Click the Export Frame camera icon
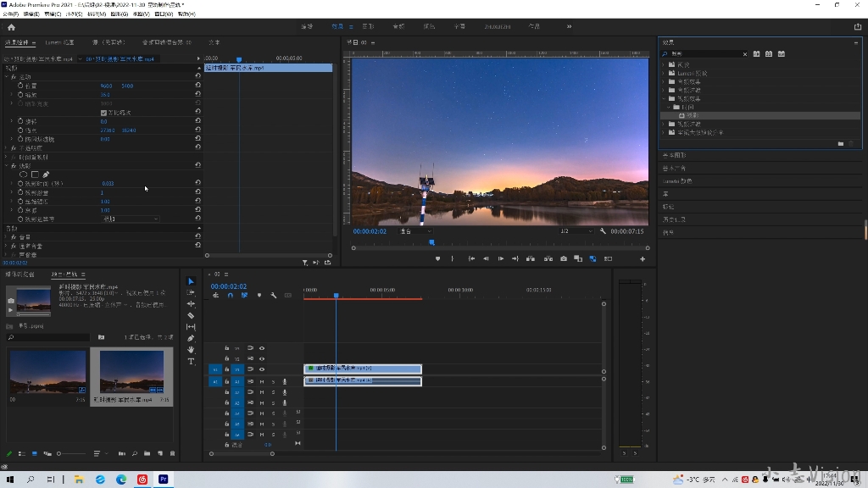 tap(564, 258)
